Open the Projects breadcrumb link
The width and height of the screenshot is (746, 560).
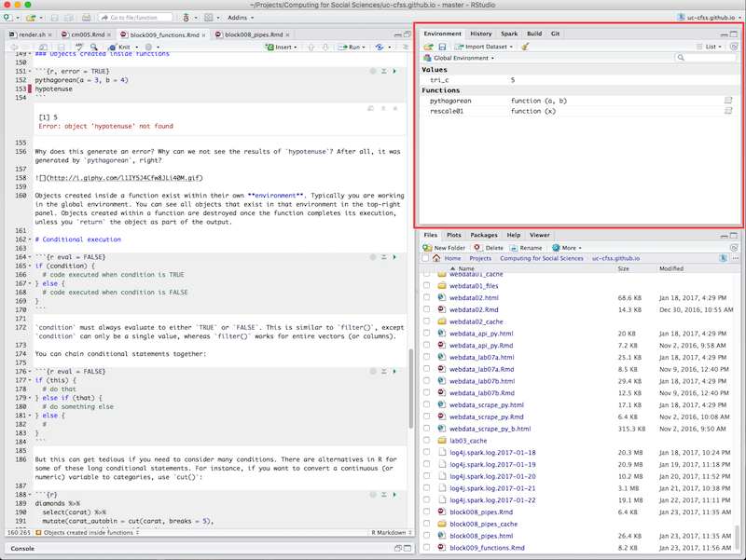pyautogui.click(x=480, y=258)
